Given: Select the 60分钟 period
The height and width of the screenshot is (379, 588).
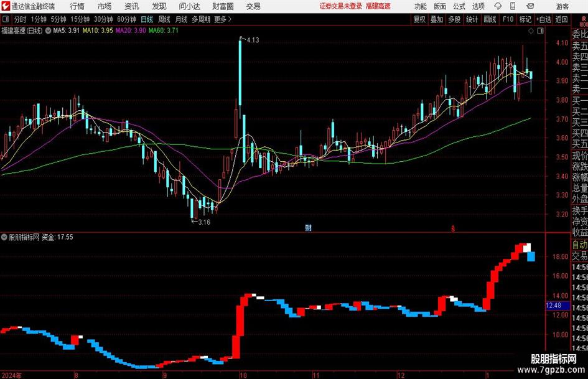Looking at the screenshot, I should 126,19.
